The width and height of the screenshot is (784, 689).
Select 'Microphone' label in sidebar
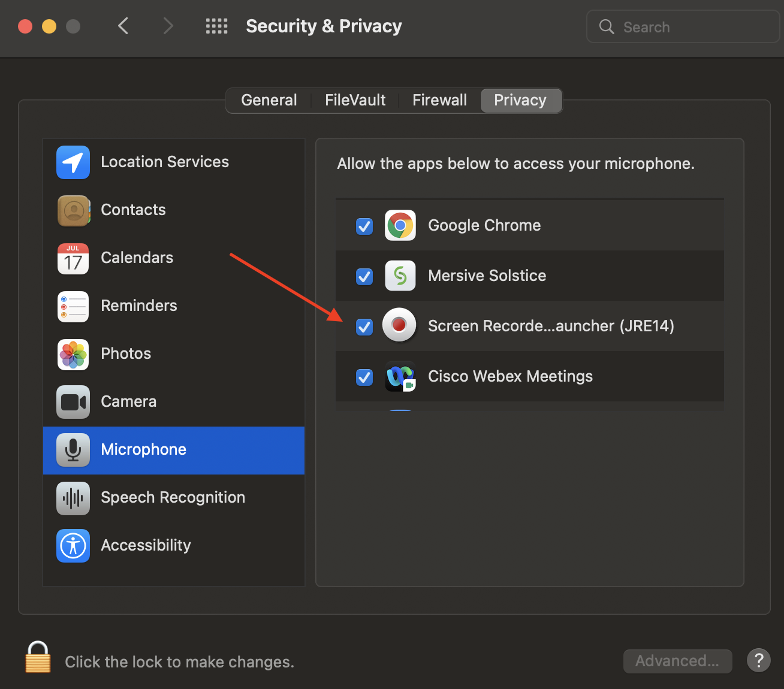[x=143, y=449]
